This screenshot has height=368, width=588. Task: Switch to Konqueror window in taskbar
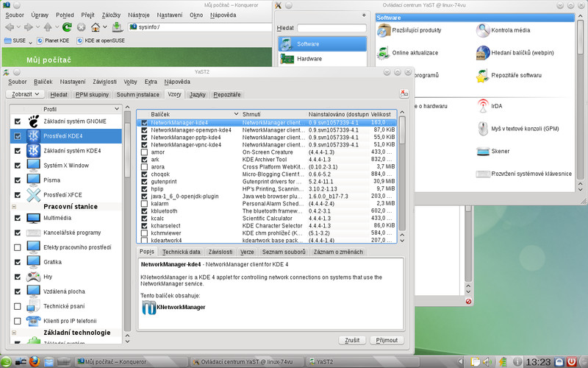132,362
